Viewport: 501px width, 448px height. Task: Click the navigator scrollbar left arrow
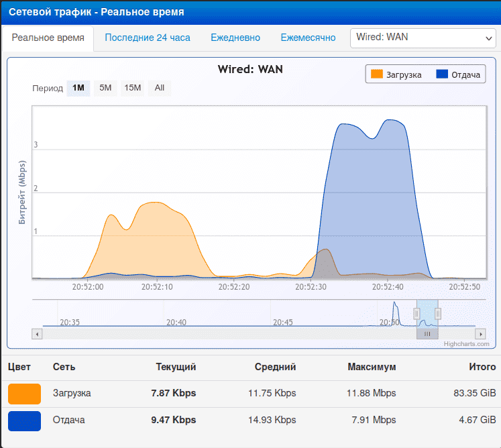click(x=37, y=333)
